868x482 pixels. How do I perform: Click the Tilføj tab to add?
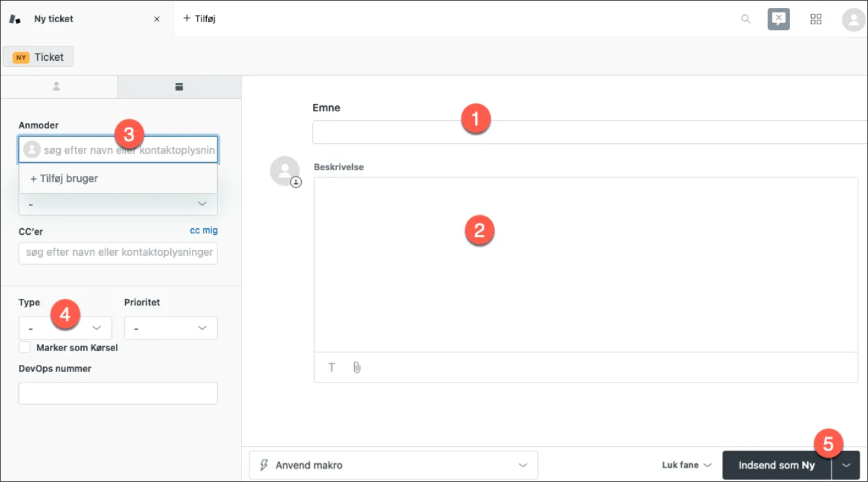coord(200,19)
